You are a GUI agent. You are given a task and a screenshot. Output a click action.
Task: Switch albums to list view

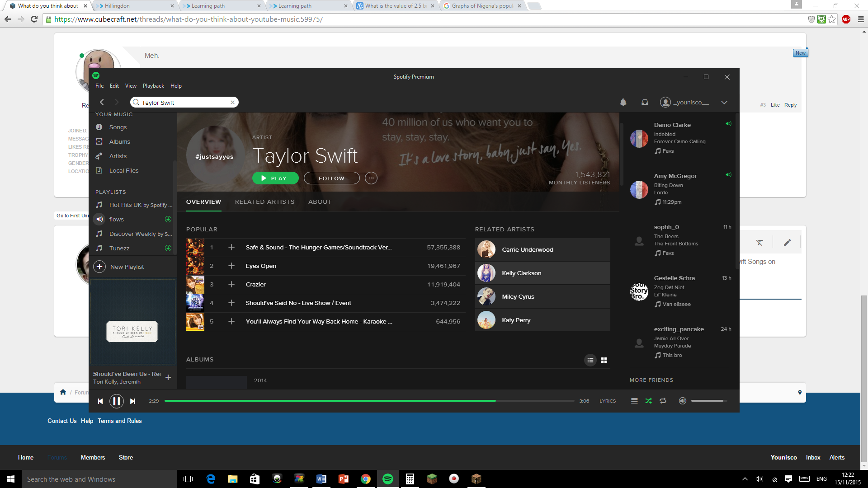[590, 360]
